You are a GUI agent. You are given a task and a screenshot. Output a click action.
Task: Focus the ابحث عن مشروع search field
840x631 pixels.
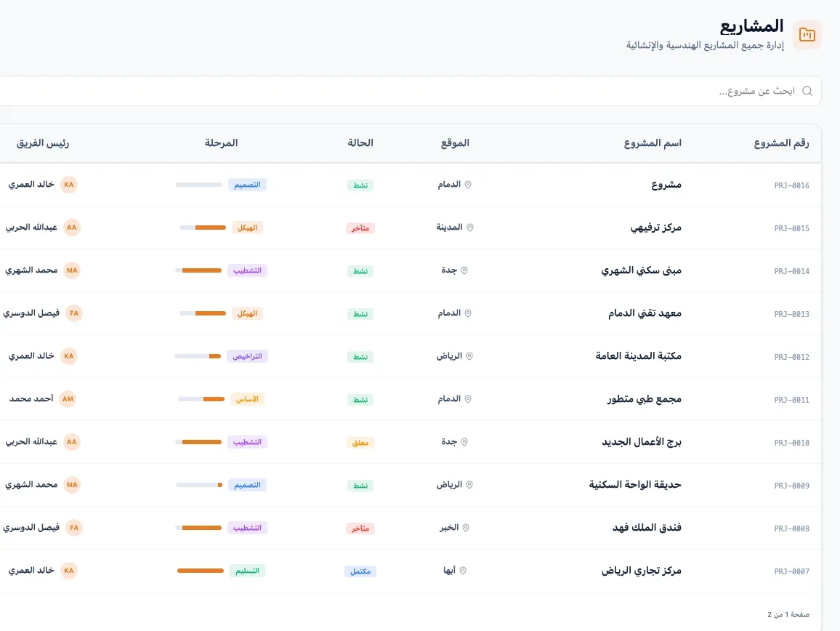pos(411,91)
